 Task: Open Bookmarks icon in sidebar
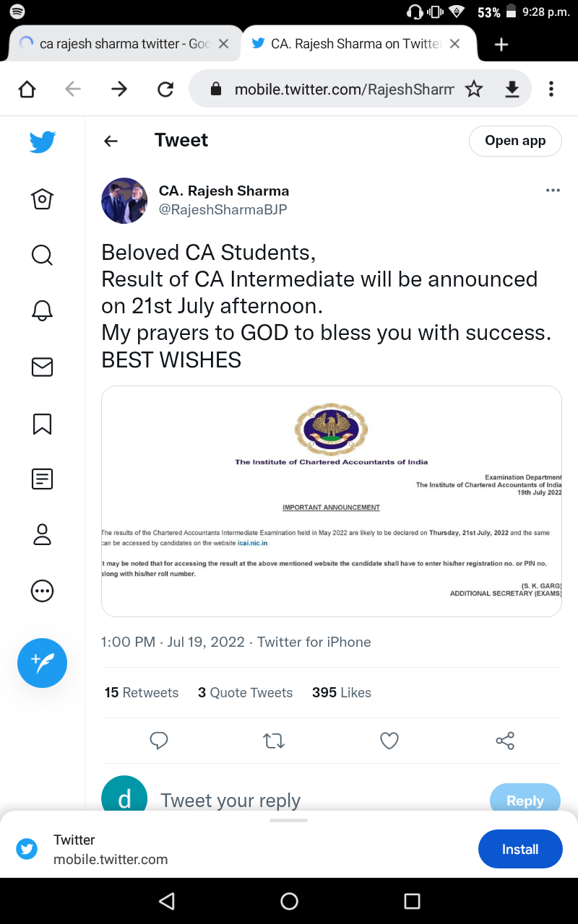coord(42,424)
